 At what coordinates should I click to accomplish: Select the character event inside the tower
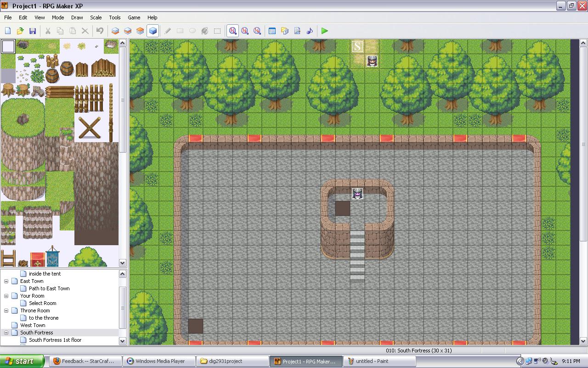[357, 194]
